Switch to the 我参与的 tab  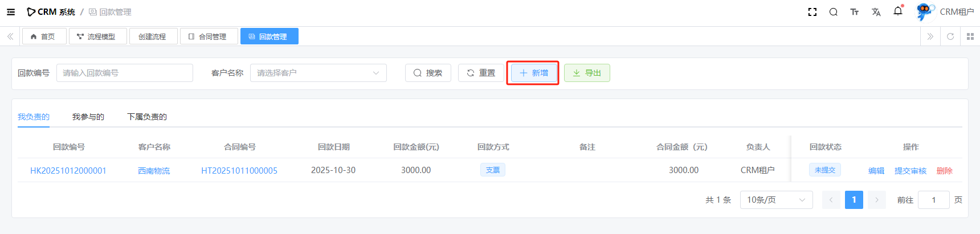click(88, 117)
